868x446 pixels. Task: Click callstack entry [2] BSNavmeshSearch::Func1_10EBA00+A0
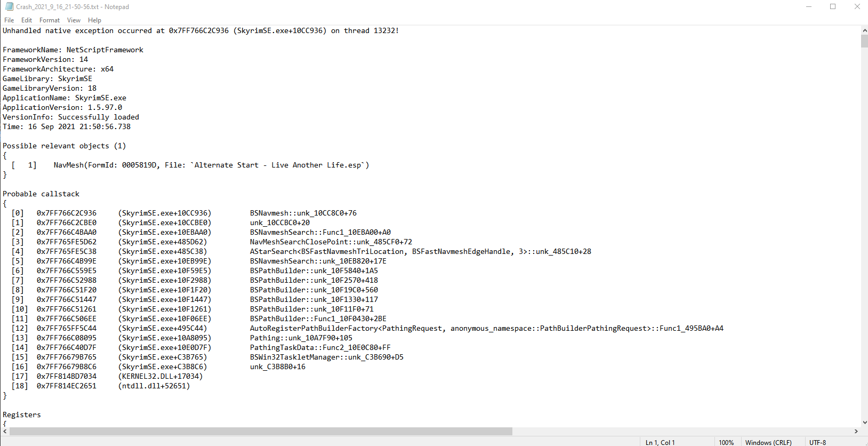click(x=201, y=232)
